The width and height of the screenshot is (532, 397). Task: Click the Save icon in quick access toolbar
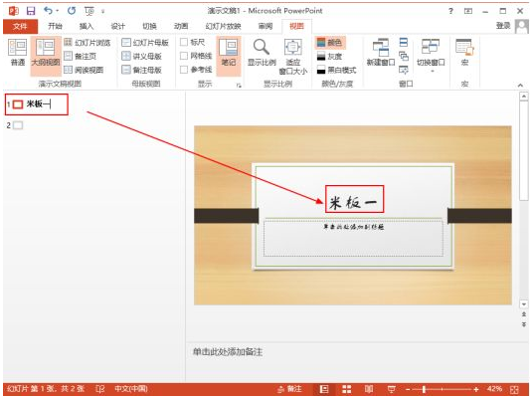(x=31, y=11)
